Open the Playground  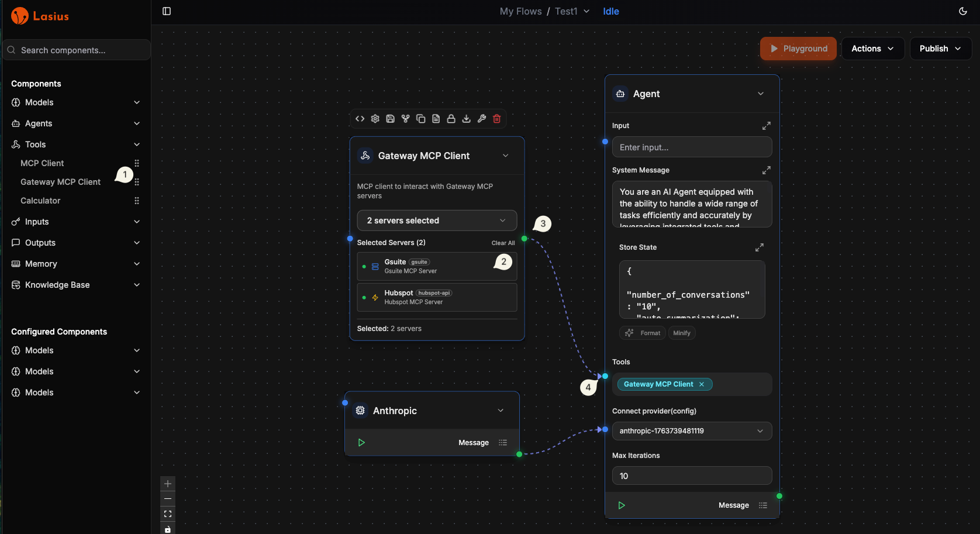[798, 49]
